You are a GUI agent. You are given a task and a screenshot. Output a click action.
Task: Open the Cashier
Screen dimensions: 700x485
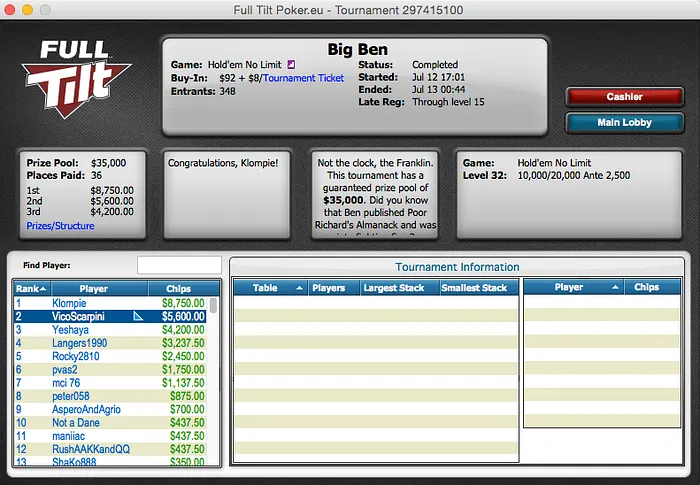(624, 97)
